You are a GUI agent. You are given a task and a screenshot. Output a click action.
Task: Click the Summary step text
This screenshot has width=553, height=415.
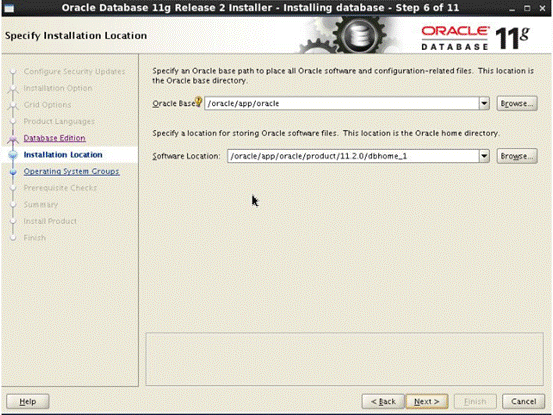tap(41, 205)
